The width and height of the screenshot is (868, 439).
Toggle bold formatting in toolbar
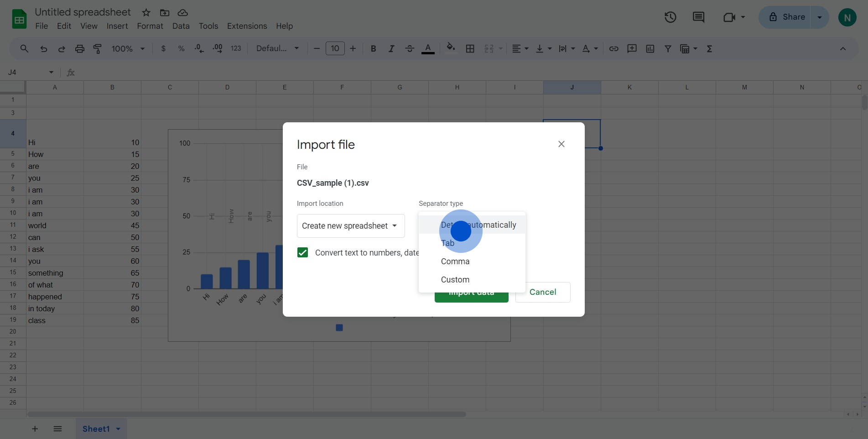(x=374, y=49)
